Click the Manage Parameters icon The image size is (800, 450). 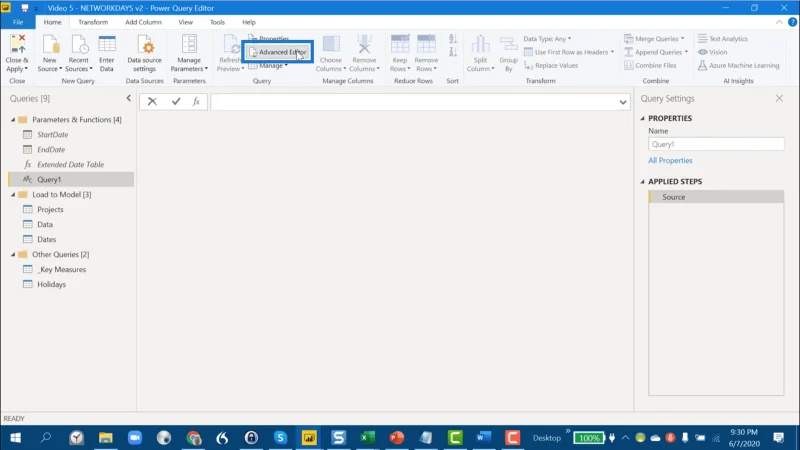189,44
